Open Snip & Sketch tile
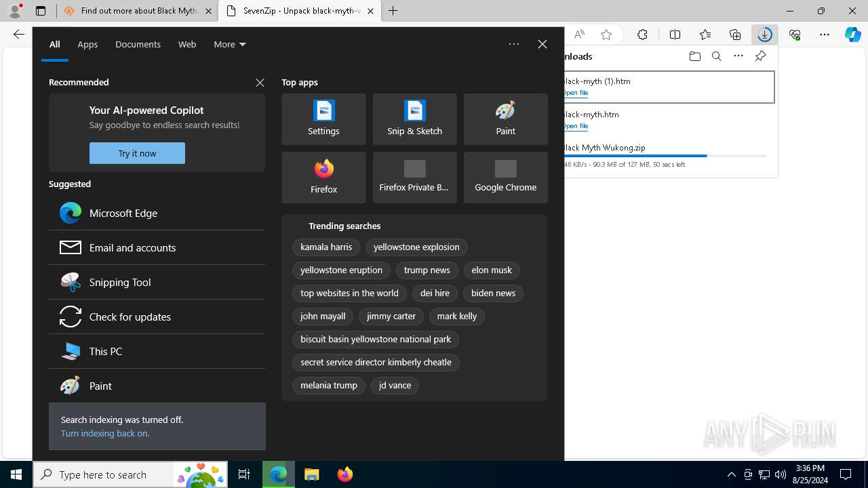 pos(414,119)
